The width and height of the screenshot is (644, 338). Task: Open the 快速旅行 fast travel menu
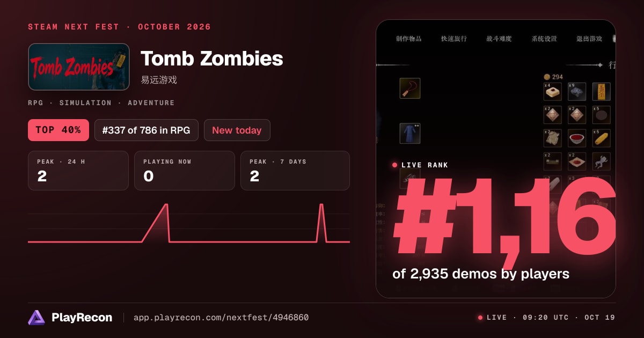pos(454,39)
